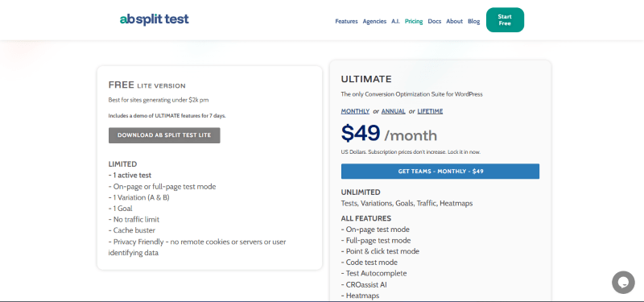Download AB Split Test Lite
The height and width of the screenshot is (302, 644).
pos(164,135)
